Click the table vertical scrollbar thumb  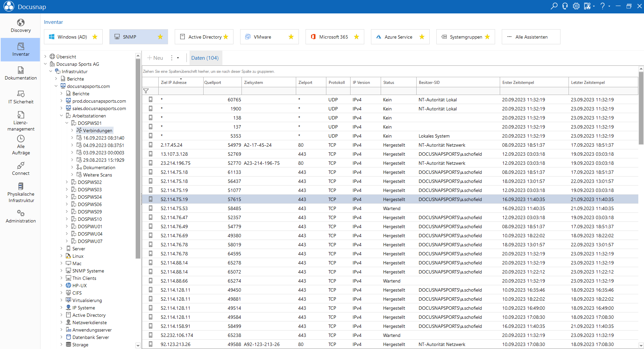pos(641,108)
